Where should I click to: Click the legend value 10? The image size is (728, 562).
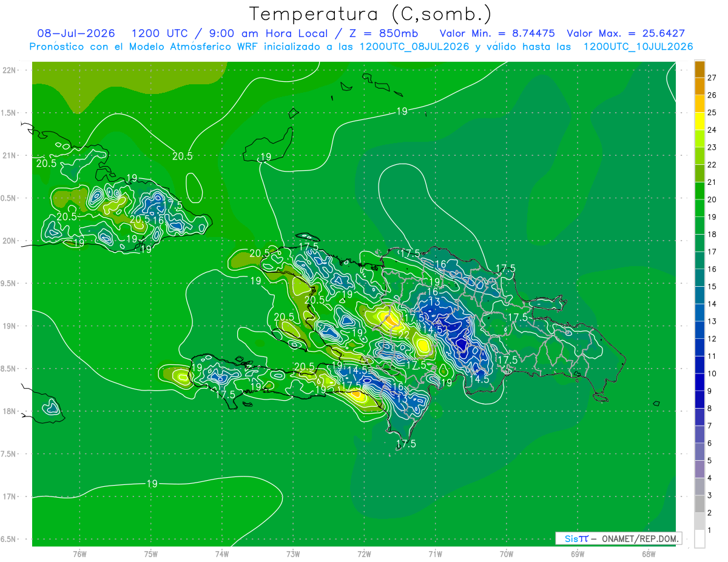tap(712, 373)
